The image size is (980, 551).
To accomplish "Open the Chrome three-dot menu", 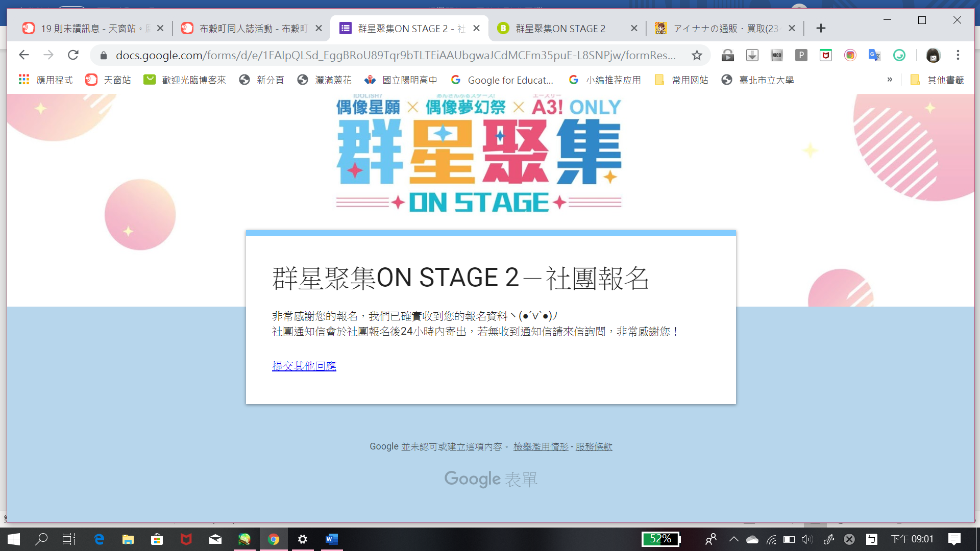I will [958, 55].
